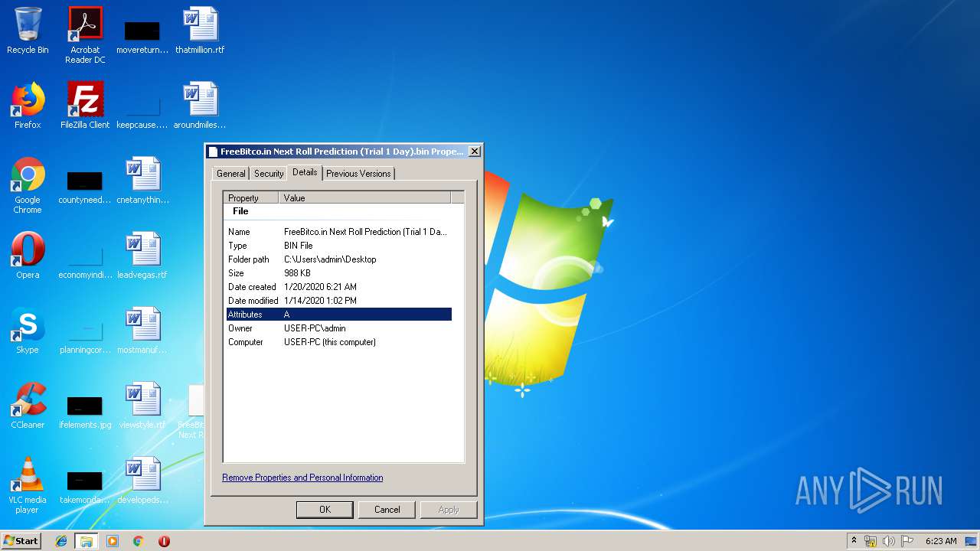Switch to the Previous Versions tab
Screen dimensions: 980x551
pos(358,174)
